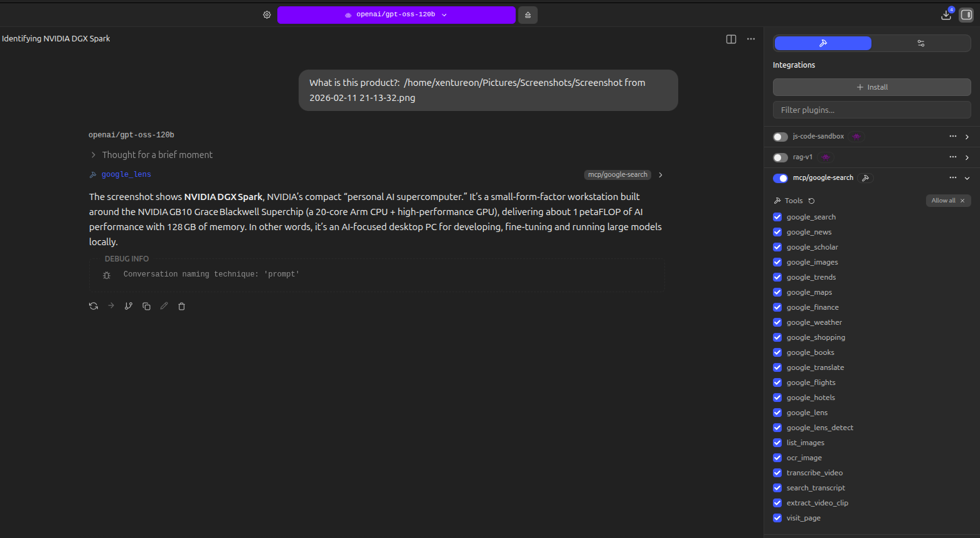Uncheck the google_lens_detect checkbox
Screen dimensions: 980x538
point(777,428)
